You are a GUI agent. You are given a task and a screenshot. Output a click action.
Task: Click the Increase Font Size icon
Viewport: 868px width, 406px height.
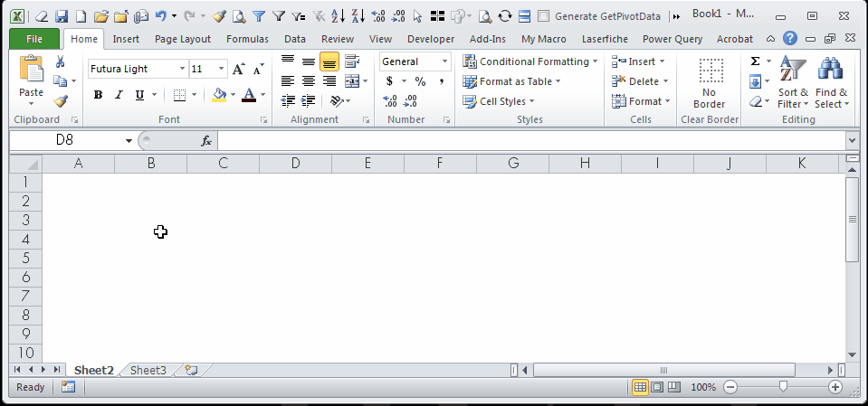pyautogui.click(x=238, y=69)
